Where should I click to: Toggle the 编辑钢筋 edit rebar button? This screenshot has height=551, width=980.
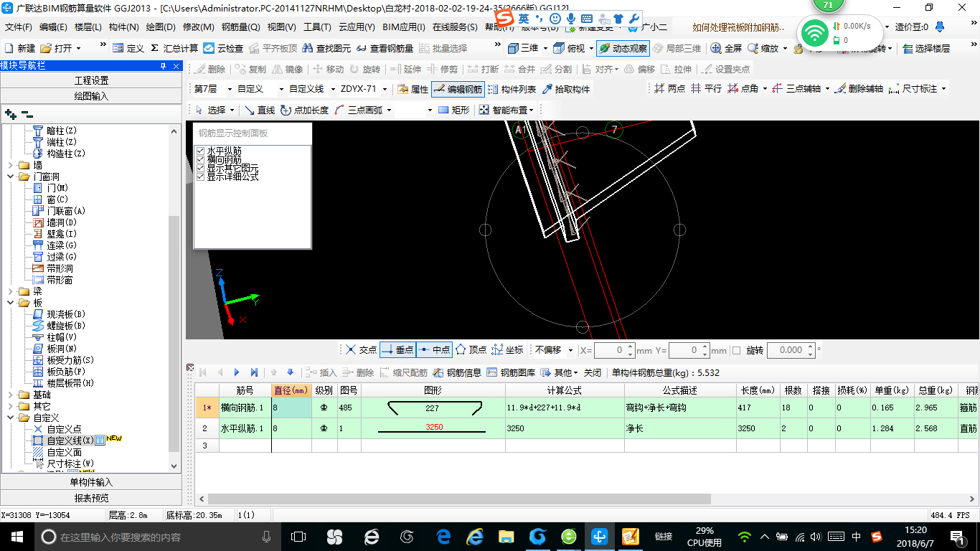pos(458,89)
